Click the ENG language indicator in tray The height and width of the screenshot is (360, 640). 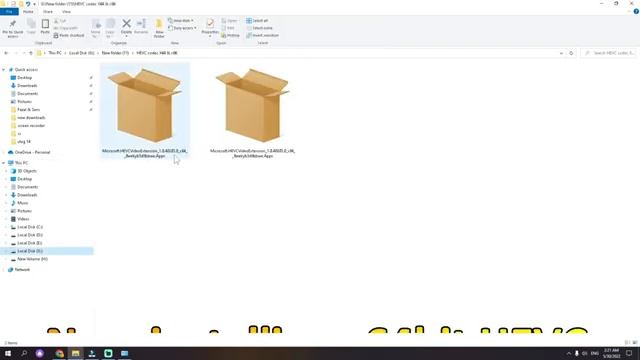(x=595, y=353)
